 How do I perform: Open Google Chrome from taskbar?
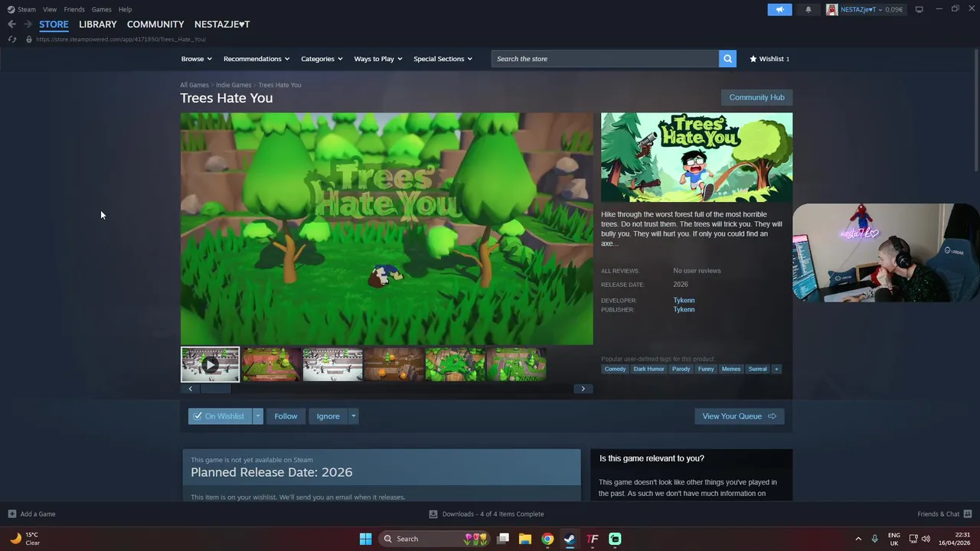pos(547,539)
